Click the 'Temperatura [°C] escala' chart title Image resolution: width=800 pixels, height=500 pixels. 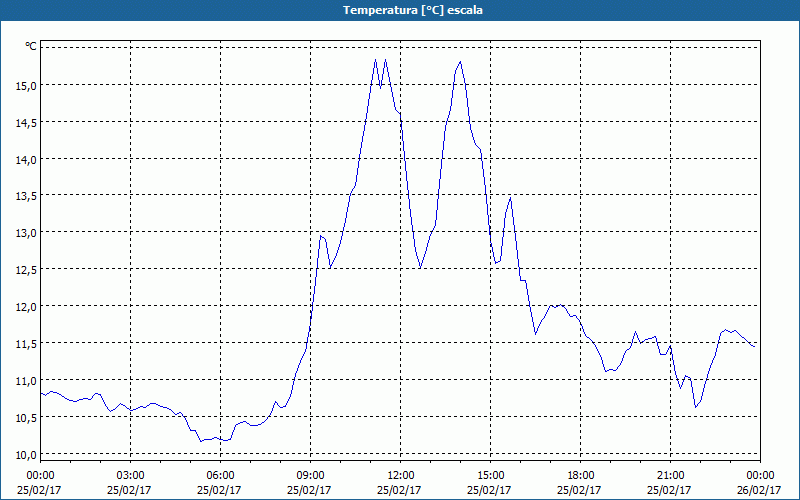400,10
